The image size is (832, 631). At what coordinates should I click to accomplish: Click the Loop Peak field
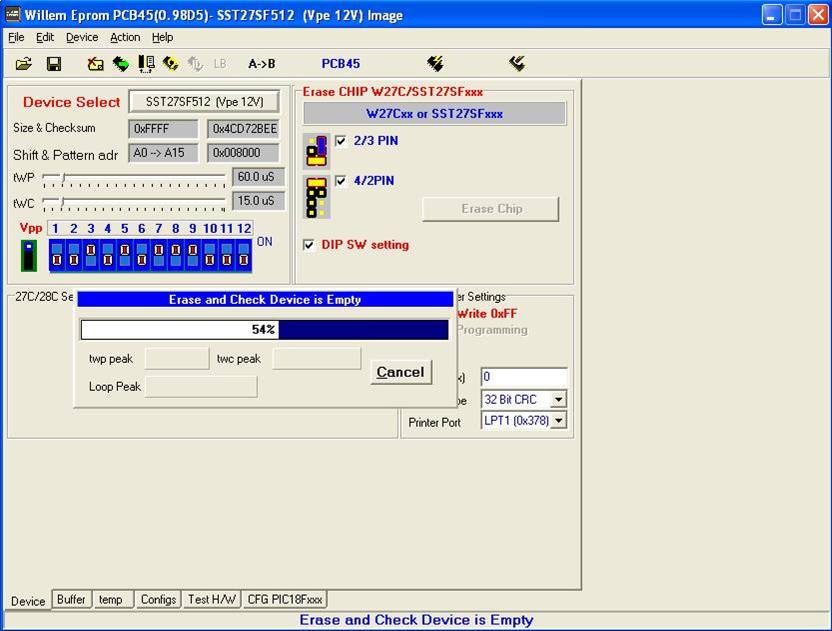coord(201,386)
